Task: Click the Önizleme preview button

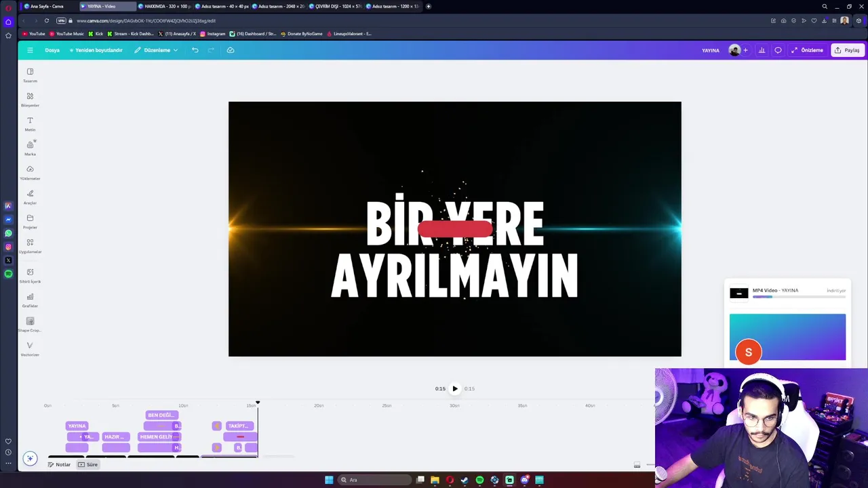Action: (x=807, y=50)
